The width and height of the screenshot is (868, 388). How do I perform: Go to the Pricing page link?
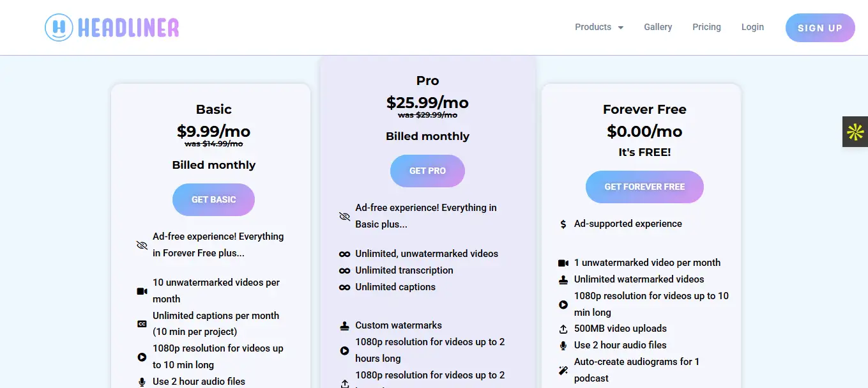click(x=706, y=27)
